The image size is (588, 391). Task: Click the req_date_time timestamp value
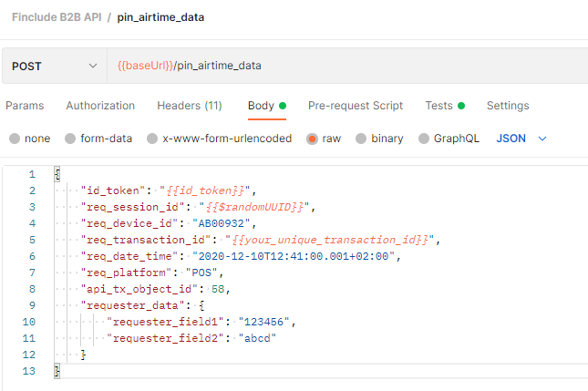point(294,256)
